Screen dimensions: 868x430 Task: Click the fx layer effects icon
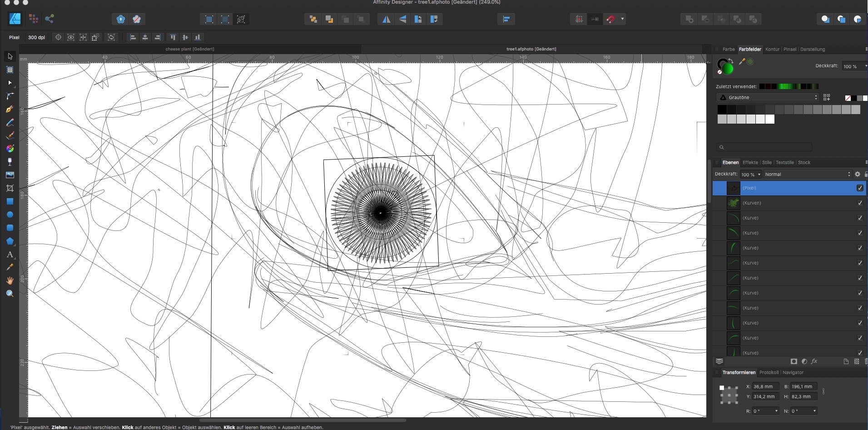pos(814,361)
